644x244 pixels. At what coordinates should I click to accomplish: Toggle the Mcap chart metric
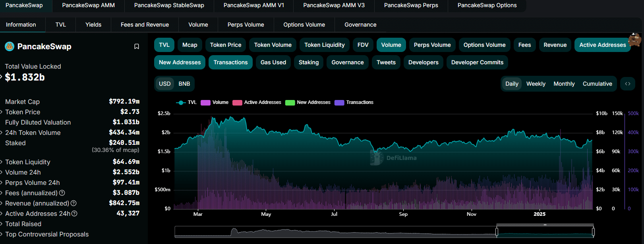pyautogui.click(x=190, y=45)
